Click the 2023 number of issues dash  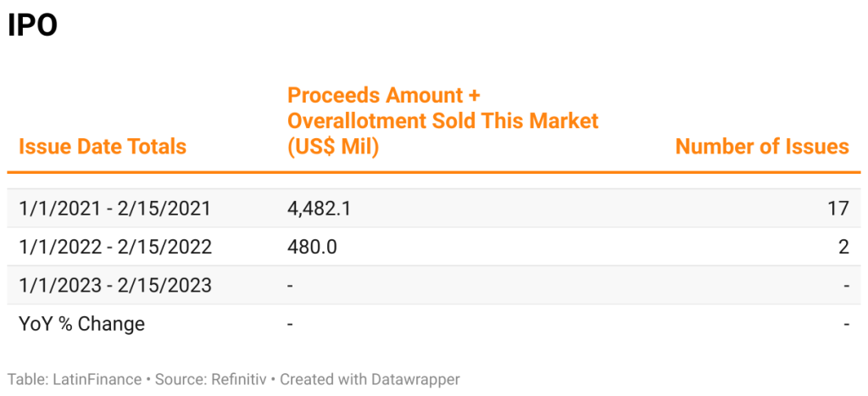pyautogui.click(x=846, y=286)
